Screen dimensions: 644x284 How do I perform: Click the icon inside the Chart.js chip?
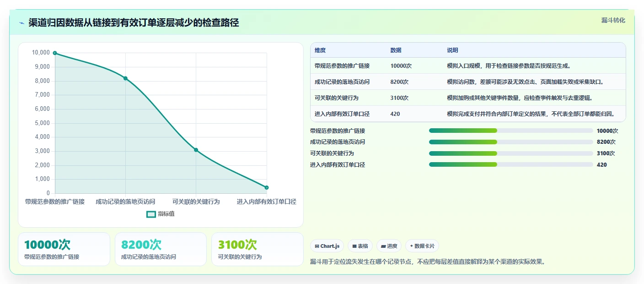click(317, 246)
